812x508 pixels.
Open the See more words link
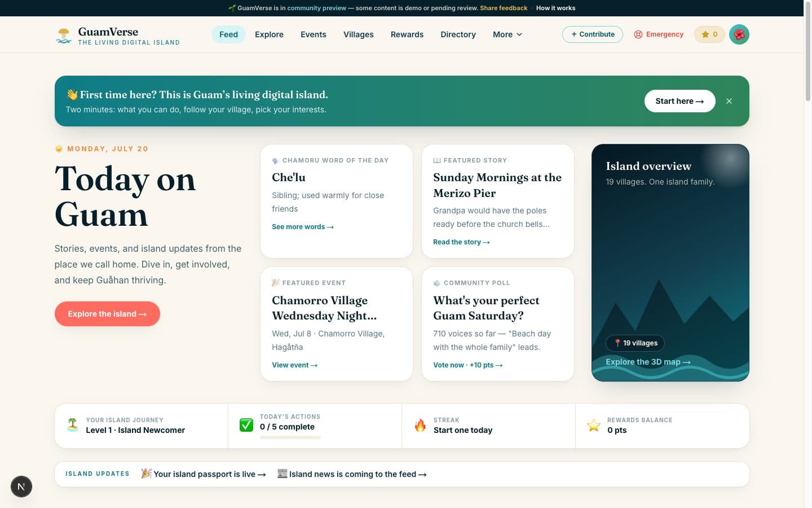[x=303, y=227]
